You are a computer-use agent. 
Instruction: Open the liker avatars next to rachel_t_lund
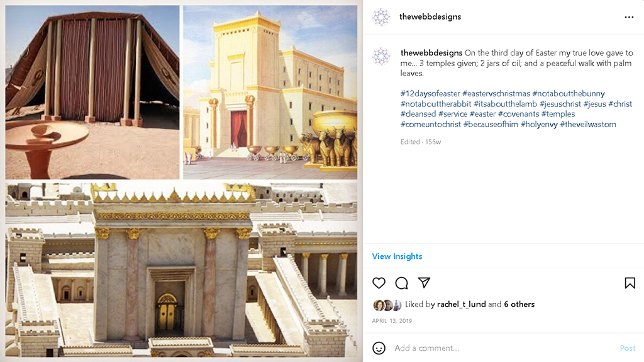(387, 305)
